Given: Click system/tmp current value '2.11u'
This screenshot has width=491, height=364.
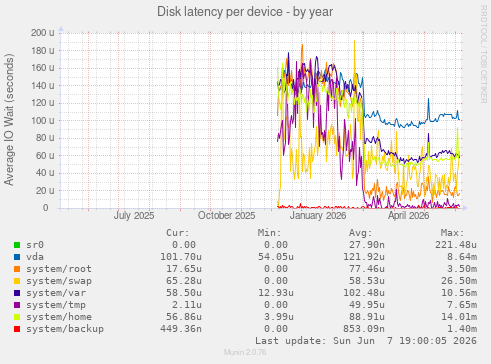Looking at the screenshot, I should [x=187, y=305].
